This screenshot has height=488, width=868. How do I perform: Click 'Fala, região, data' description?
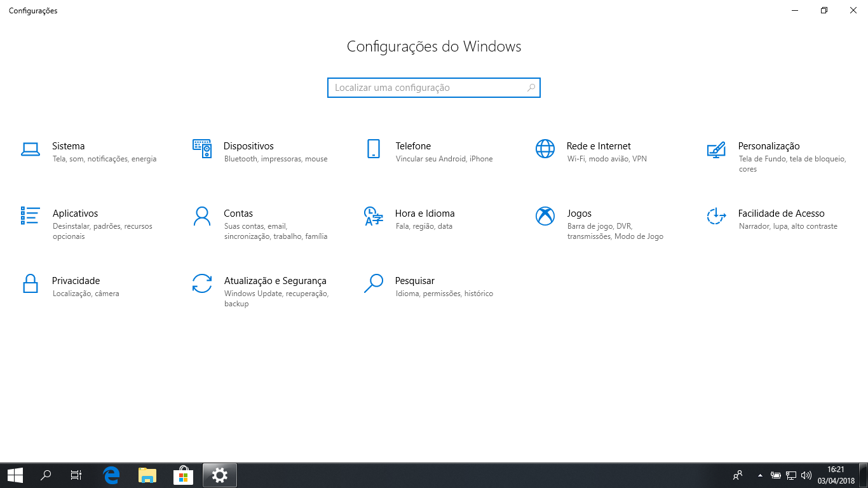424,226
